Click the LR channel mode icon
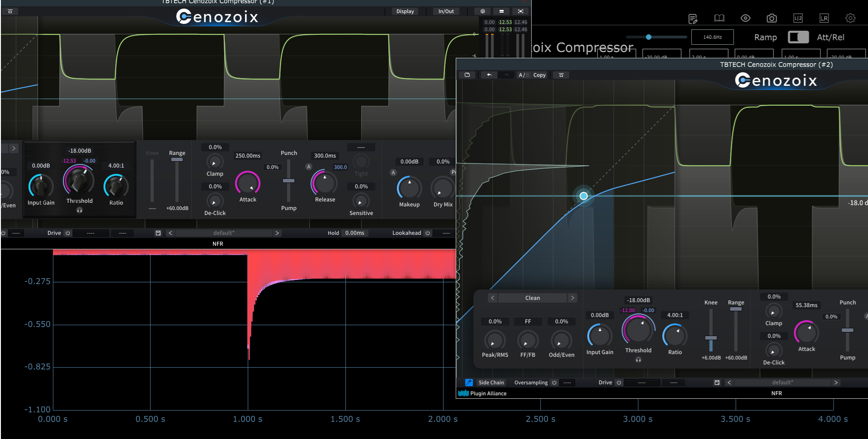This screenshot has height=439, width=868. (x=824, y=18)
